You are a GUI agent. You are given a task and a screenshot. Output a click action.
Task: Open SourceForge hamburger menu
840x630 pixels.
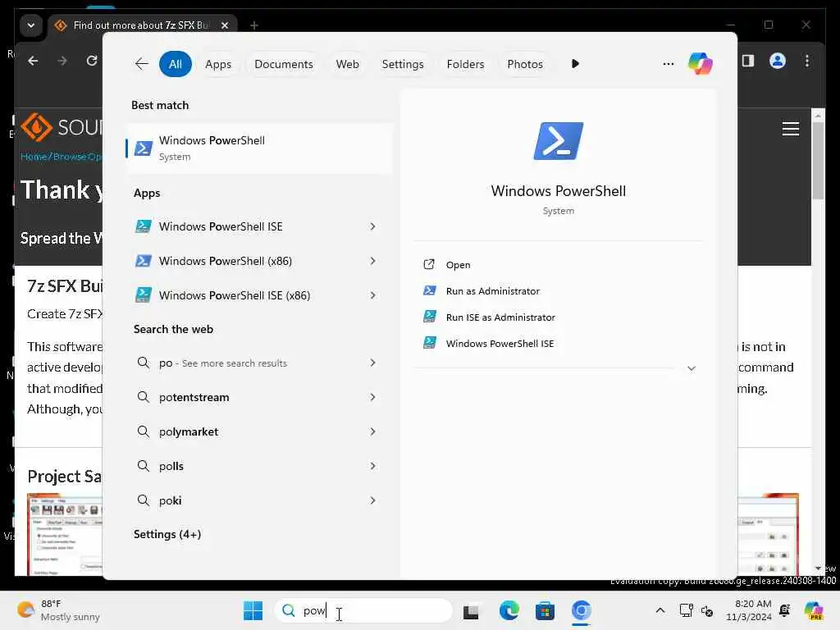pyautogui.click(x=790, y=129)
